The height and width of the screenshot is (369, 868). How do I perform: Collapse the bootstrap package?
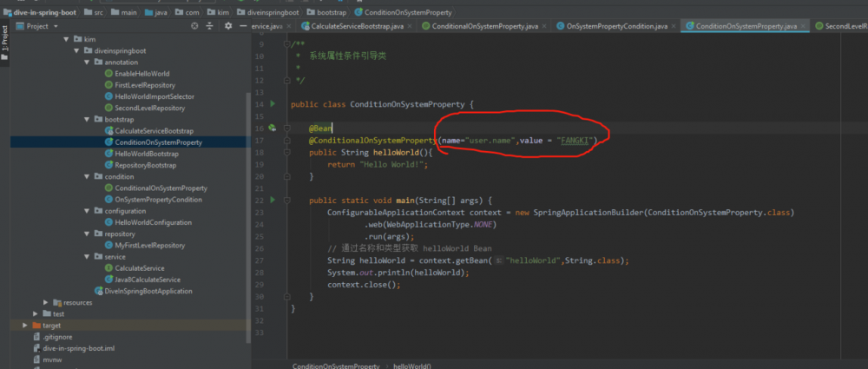click(x=86, y=119)
